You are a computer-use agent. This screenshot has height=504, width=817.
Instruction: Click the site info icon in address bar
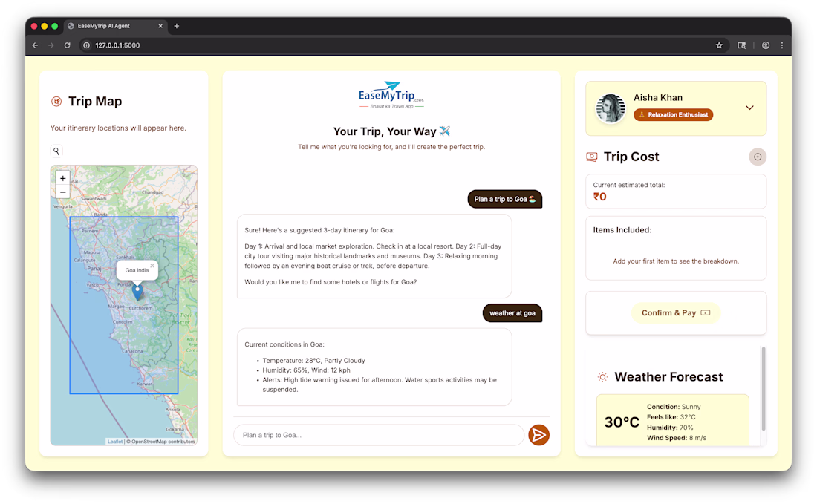(86, 45)
